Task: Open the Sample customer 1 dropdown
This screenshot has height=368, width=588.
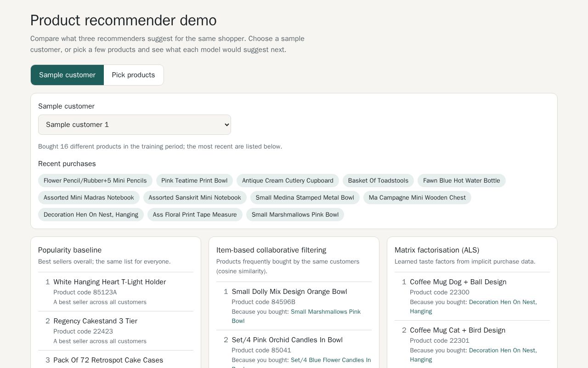Action: coord(135,125)
